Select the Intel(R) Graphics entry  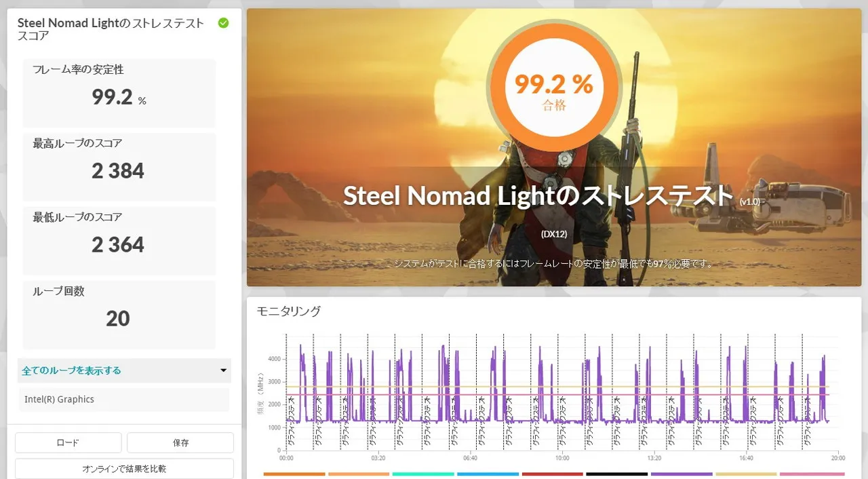123,400
